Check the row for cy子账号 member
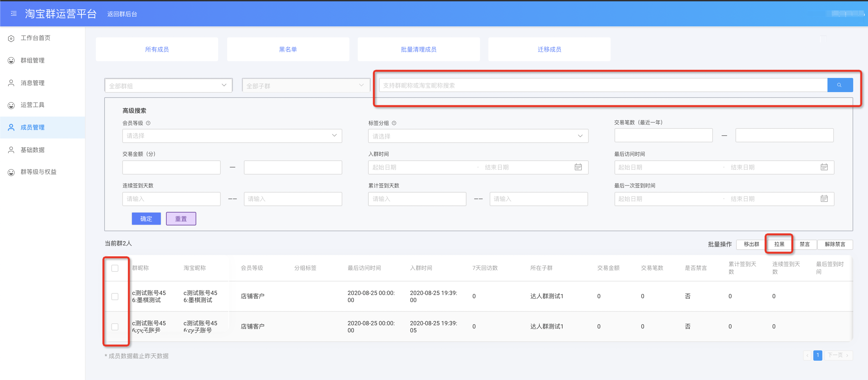The height and width of the screenshot is (380, 868). pos(115,327)
